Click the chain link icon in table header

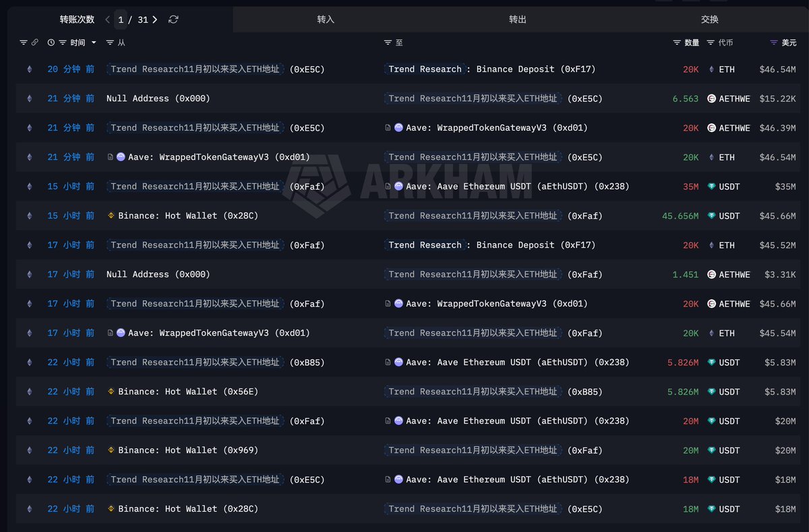(35, 42)
